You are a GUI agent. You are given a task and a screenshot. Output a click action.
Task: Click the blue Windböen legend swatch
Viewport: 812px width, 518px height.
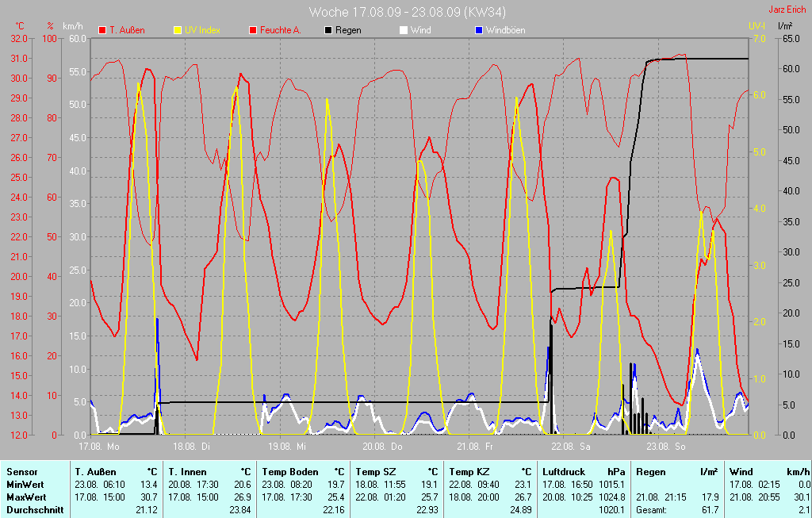point(479,30)
